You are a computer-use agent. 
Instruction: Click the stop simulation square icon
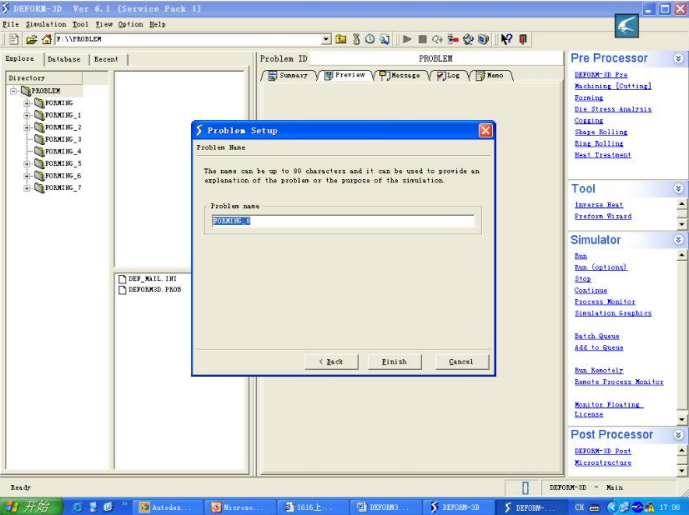click(422, 40)
